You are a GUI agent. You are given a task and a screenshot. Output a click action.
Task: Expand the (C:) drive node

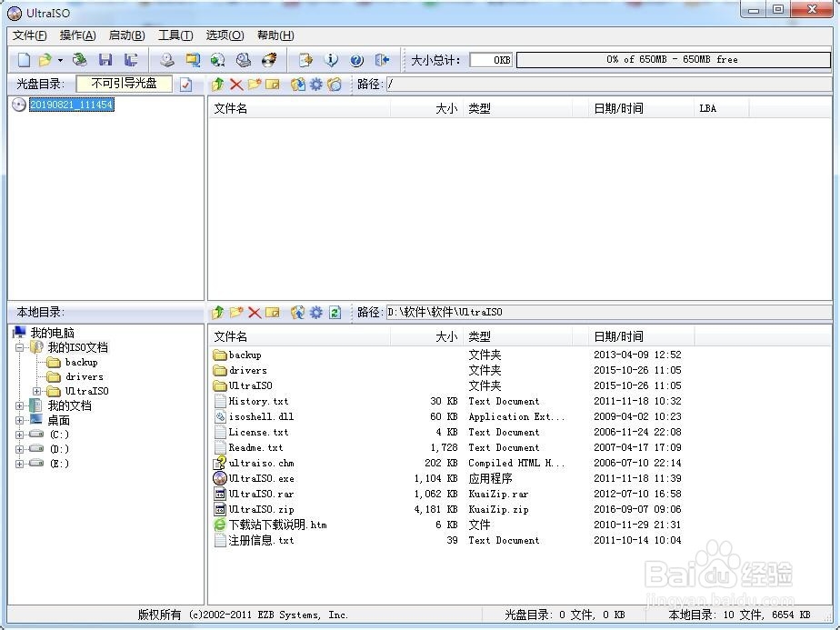(20, 435)
